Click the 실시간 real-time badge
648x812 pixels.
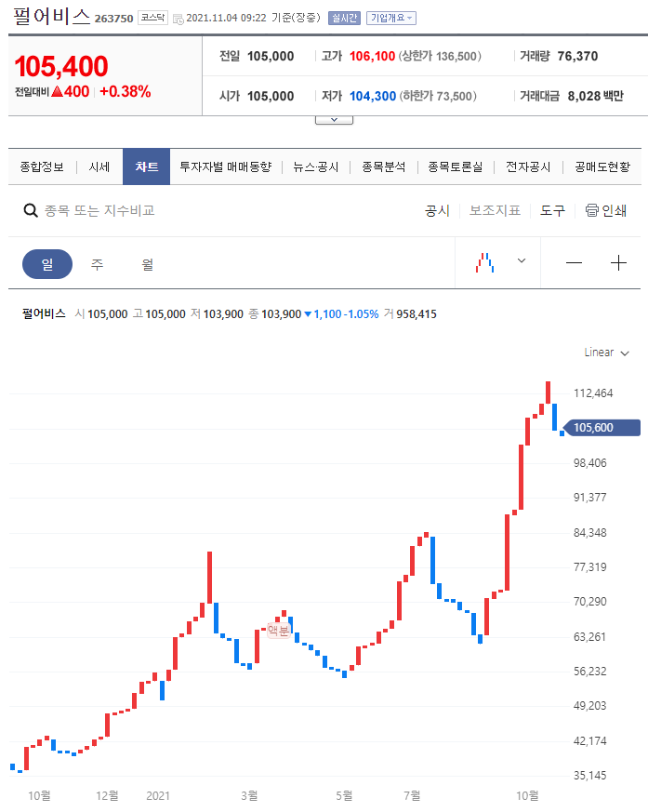(x=344, y=18)
